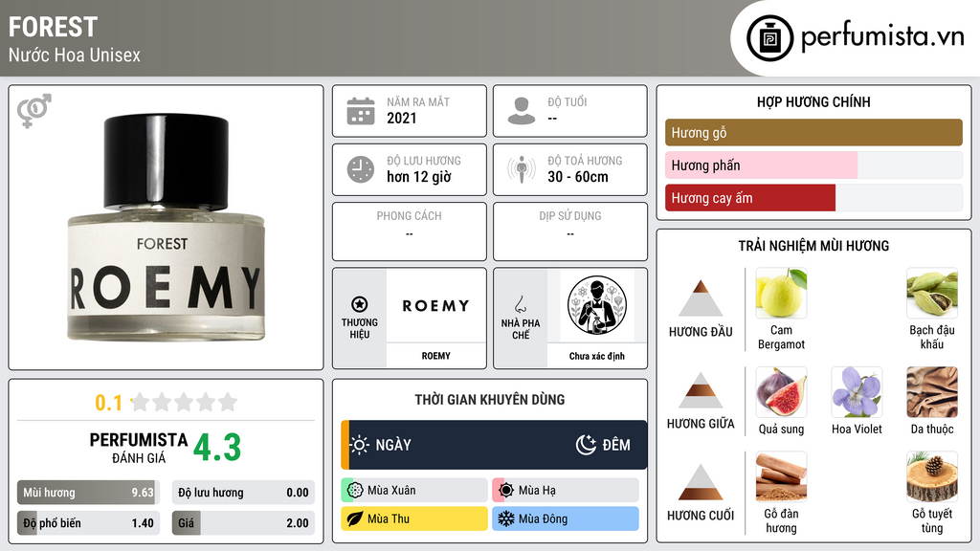Click the sillage value 30 - 60cm

pyautogui.click(x=577, y=177)
